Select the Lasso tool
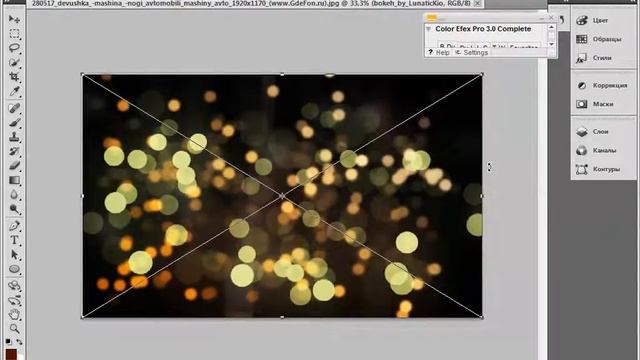This screenshot has width=640, height=360. coord(14,48)
